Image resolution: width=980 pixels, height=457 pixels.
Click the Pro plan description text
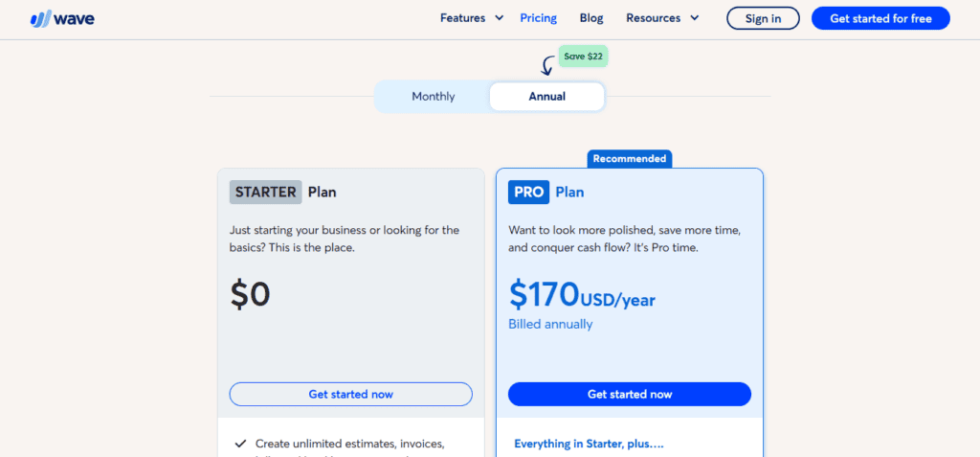(x=624, y=239)
